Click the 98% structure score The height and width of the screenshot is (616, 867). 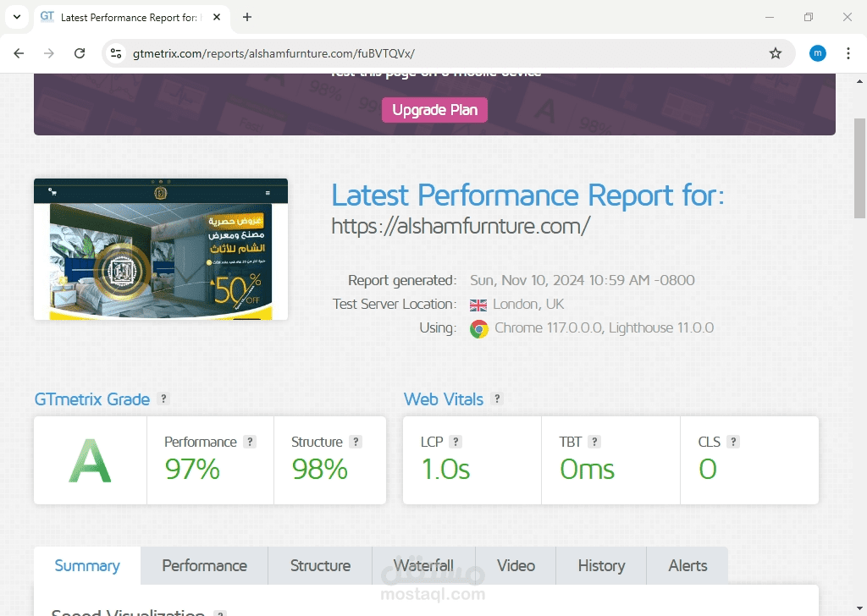(x=319, y=469)
